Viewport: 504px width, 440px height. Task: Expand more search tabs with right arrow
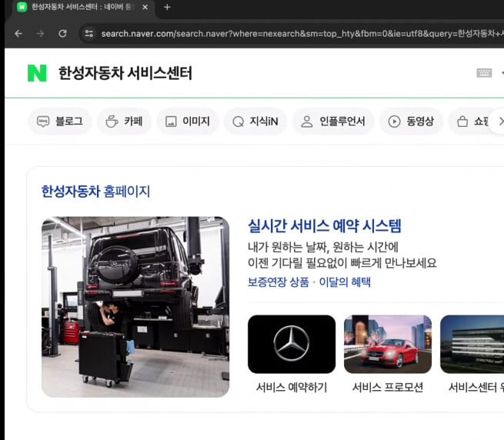pyautogui.click(x=500, y=122)
